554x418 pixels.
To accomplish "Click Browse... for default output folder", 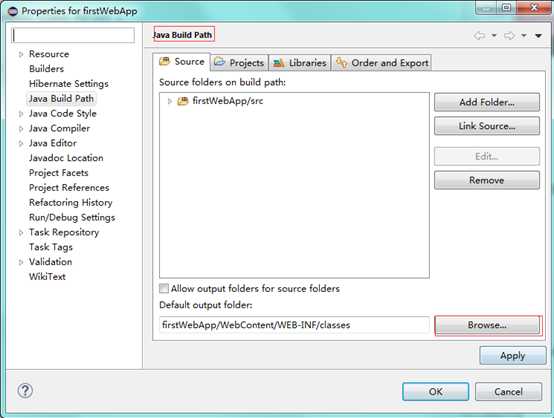I will click(x=487, y=325).
